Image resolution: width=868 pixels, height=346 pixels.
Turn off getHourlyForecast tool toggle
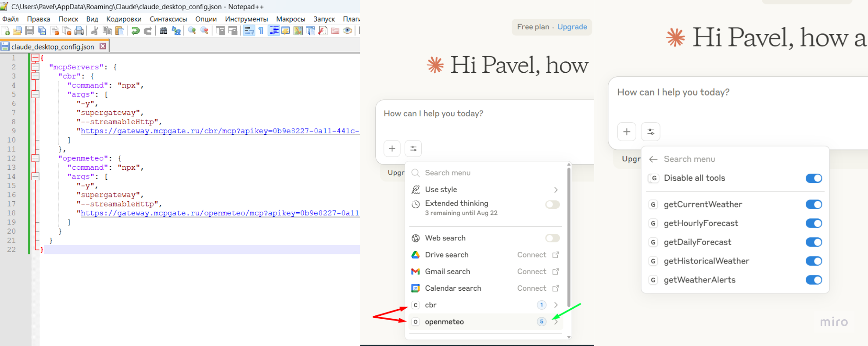point(814,223)
